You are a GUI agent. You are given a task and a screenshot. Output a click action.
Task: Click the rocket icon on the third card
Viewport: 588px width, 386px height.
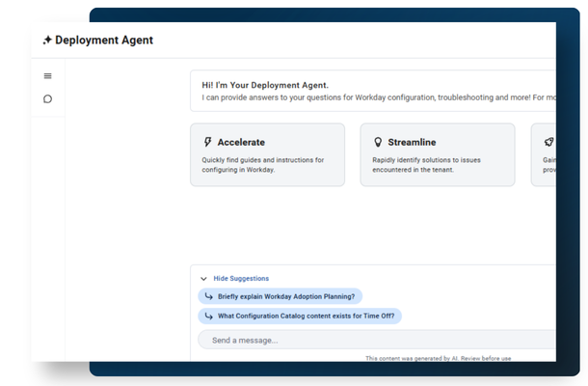pyautogui.click(x=549, y=142)
